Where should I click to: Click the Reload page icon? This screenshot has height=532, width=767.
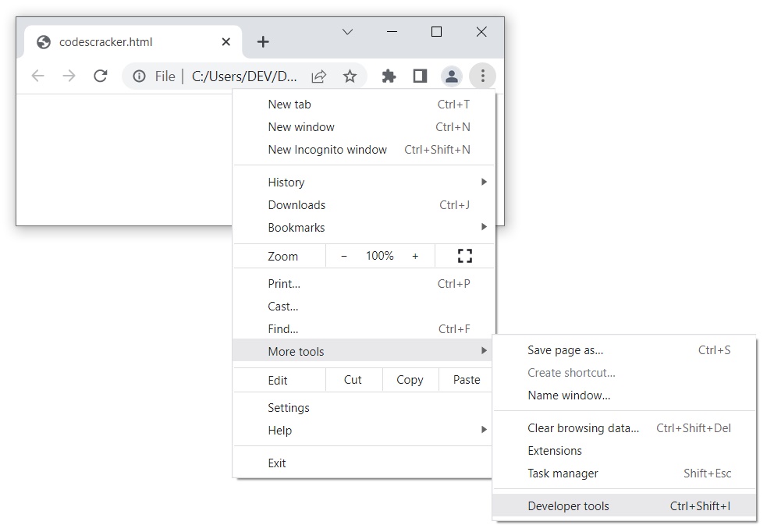100,76
